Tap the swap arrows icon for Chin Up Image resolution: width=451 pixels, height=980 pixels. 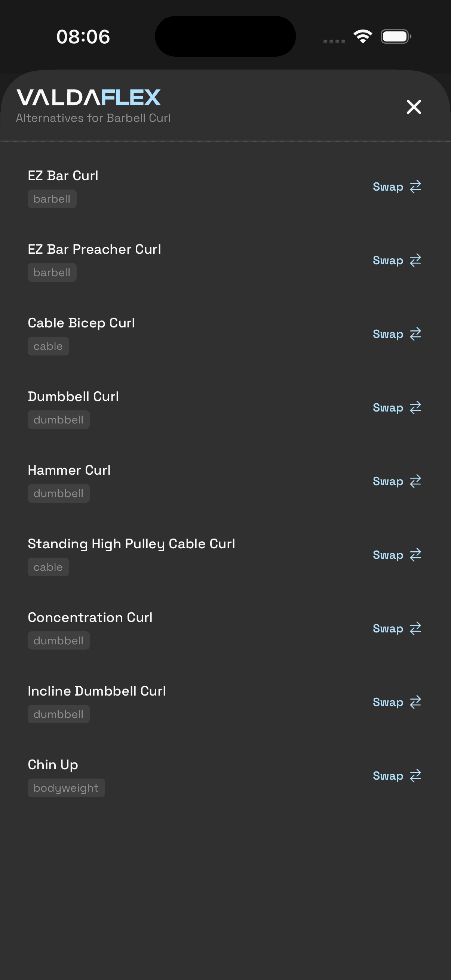coord(415,776)
